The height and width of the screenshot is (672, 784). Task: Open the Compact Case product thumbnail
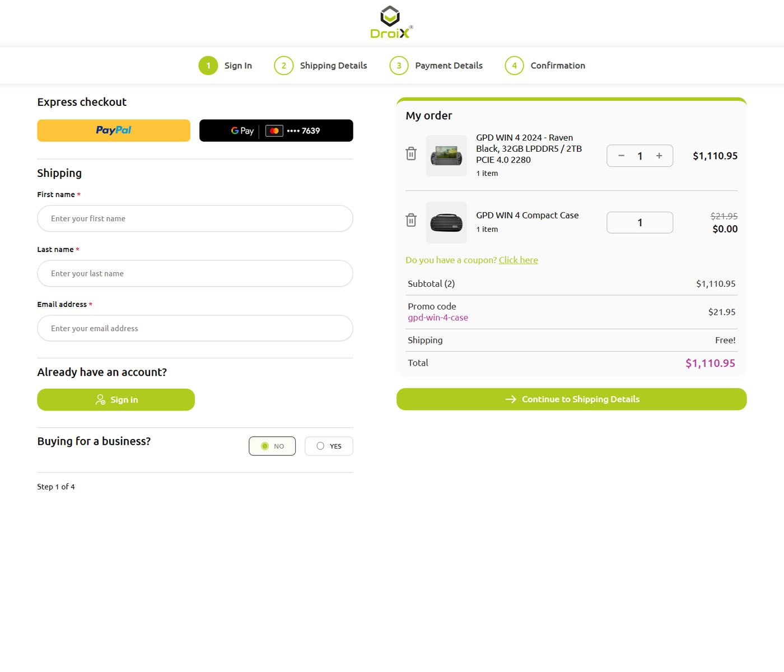pyautogui.click(x=446, y=222)
